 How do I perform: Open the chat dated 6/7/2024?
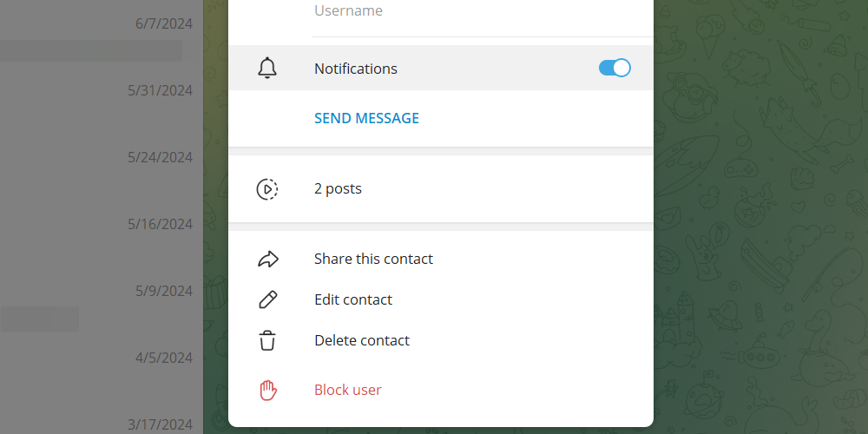coord(163,23)
